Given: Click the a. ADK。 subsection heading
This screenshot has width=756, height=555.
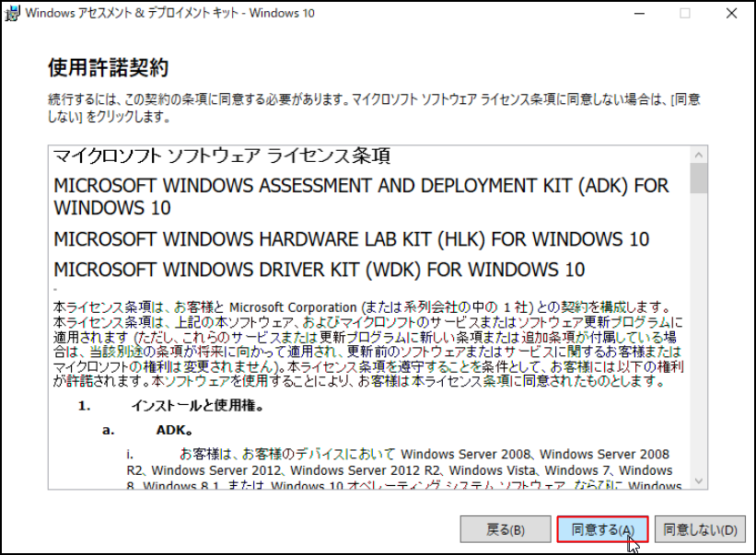Looking at the screenshot, I should (x=147, y=430).
